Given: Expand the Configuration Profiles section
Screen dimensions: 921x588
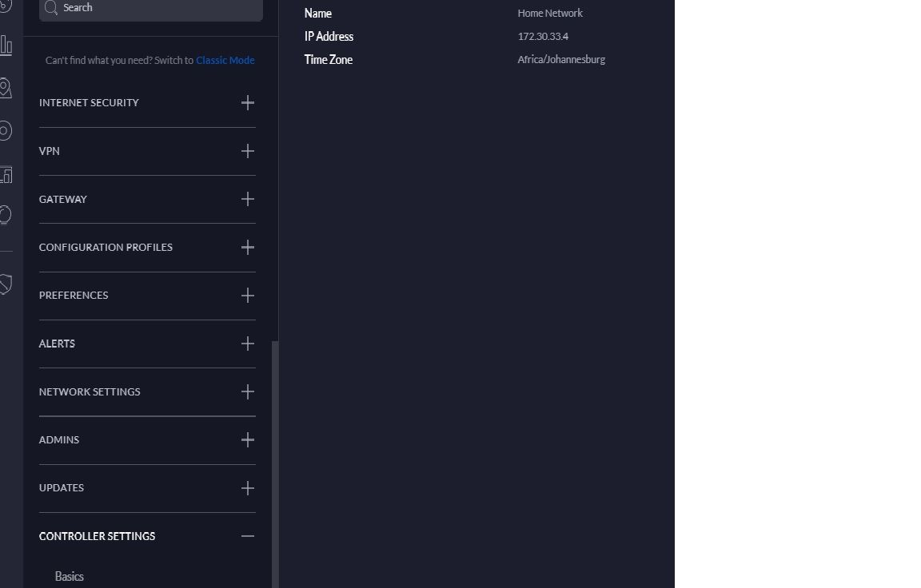Looking at the screenshot, I should pyautogui.click(x=248, y=248).
